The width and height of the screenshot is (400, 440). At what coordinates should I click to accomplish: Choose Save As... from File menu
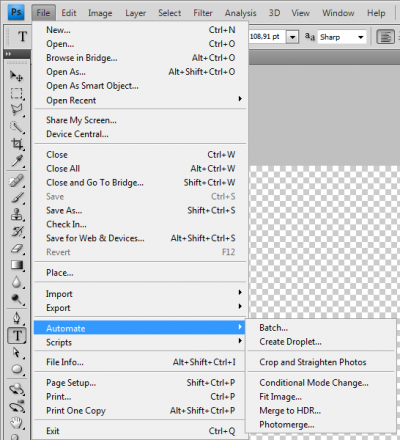(x=140, y=210)
